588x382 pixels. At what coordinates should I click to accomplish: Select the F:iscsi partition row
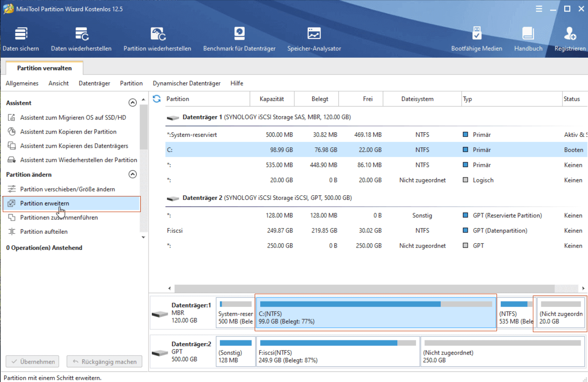(x=376, y=231)
